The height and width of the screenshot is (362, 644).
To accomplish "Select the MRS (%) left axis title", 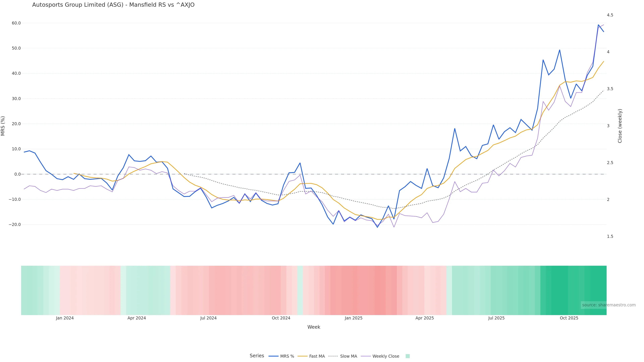I will (3, 126).
